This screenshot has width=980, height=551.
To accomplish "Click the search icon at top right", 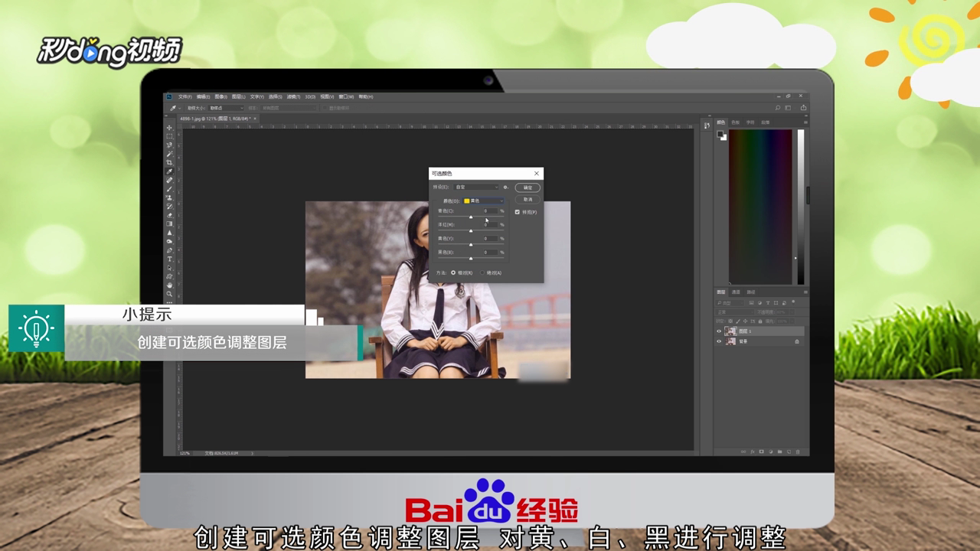I will point(778,108).
